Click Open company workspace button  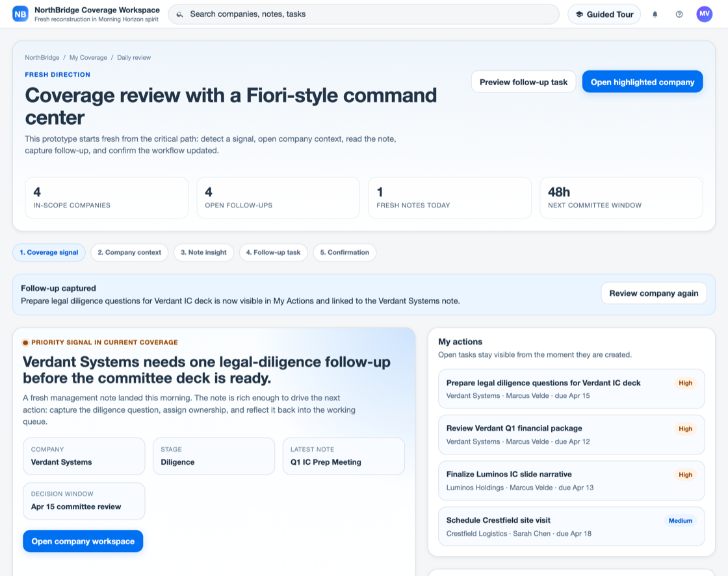coord(83,541)
